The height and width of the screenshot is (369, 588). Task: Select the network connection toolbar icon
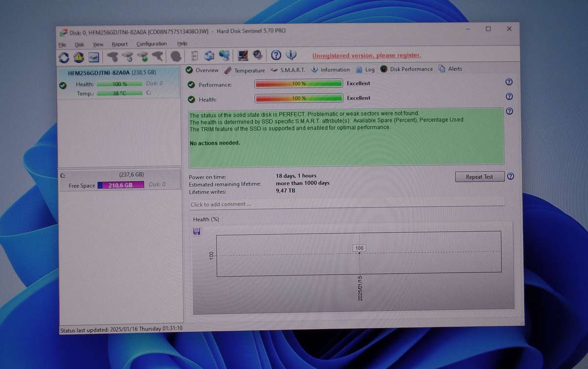224,55
